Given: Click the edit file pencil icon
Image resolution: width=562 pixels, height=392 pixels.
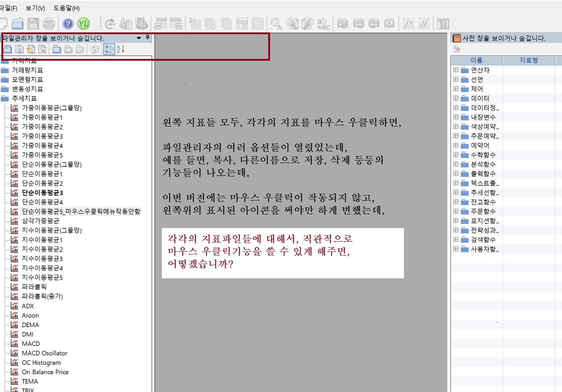Looking at the screenshot, I should 31,50.
